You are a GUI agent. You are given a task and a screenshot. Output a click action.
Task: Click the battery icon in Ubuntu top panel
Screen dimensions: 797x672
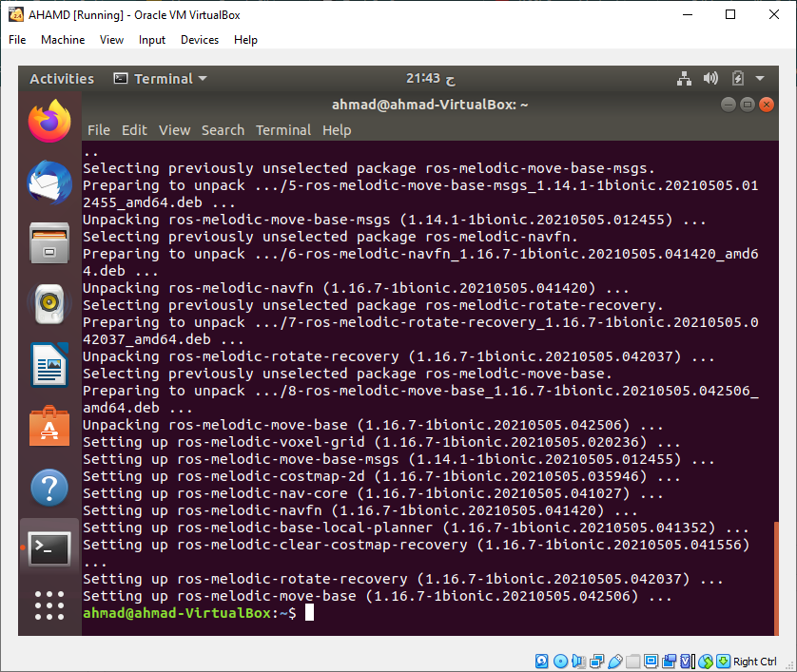[738, 78]
